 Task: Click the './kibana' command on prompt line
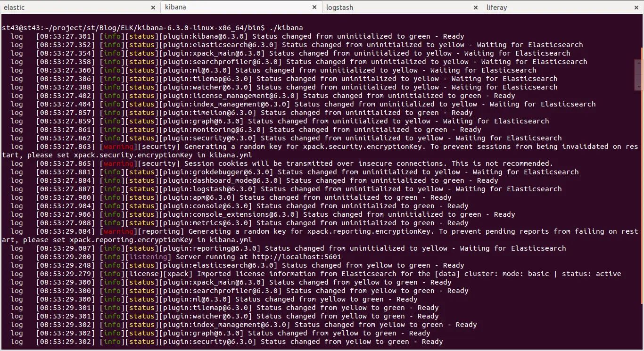click(x=286, y=28)
